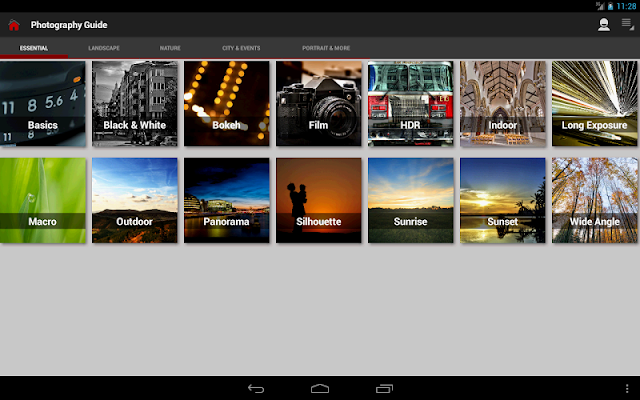Choose the HDR fire truck tile

click(411, 104)
